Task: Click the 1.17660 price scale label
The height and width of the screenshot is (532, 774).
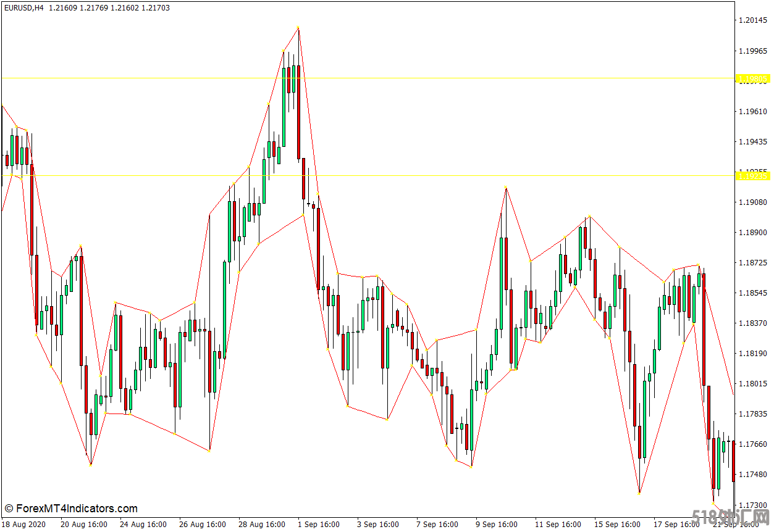Action: [x=752, y=444]
